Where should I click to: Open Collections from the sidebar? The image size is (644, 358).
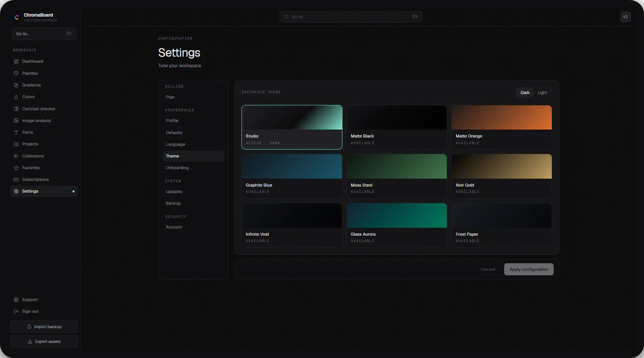tap(44, 156)
